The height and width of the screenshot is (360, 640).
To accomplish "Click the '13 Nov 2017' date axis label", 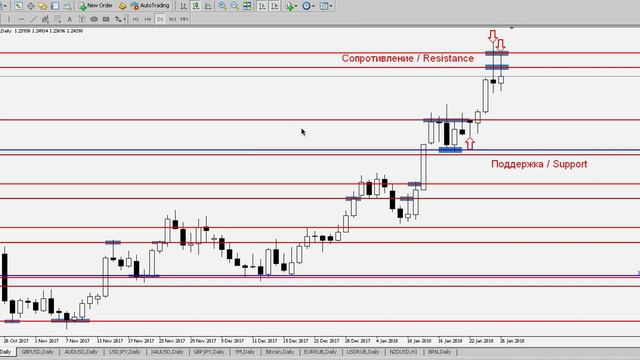I will pyautogui.click(x=110, y=340).
